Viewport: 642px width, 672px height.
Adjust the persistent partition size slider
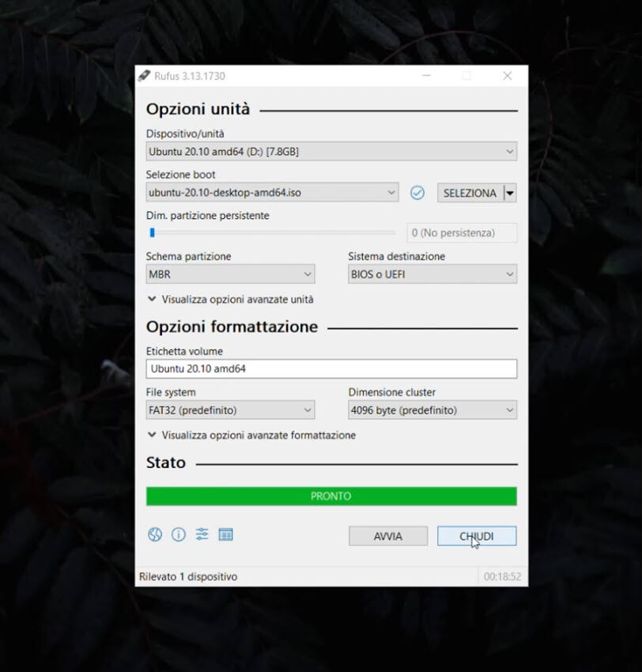(x=153, y=232)
